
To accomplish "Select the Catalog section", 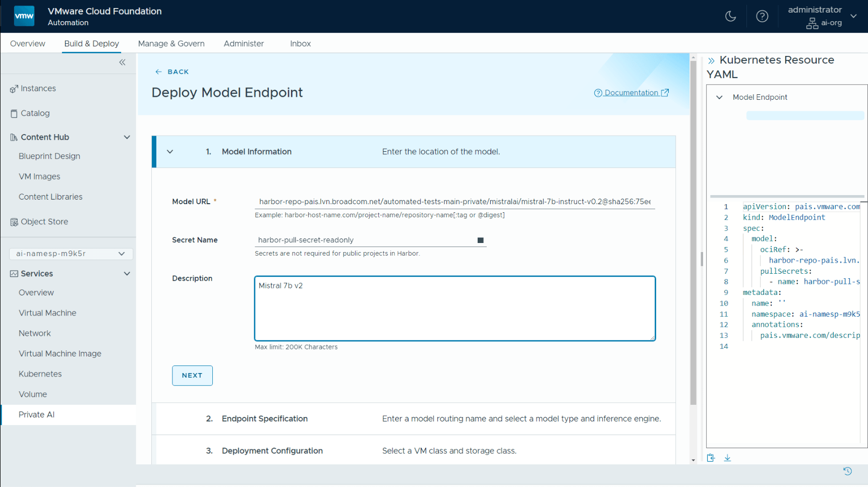I will pos(35,113).
